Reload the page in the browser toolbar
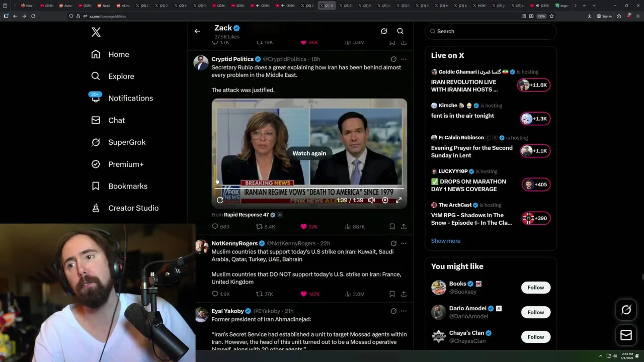Image resolution: width=644 pixels, height=362 pixels. point(33,16)
